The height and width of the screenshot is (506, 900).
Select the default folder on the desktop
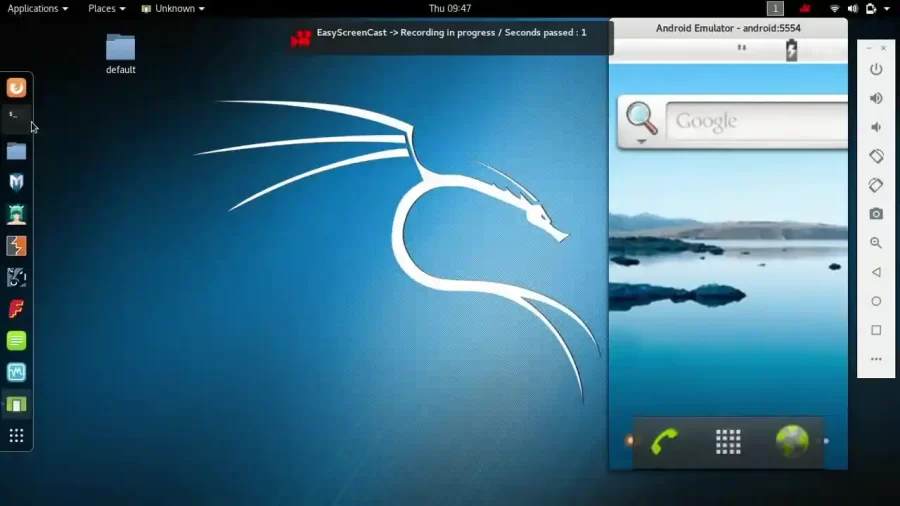121,53
